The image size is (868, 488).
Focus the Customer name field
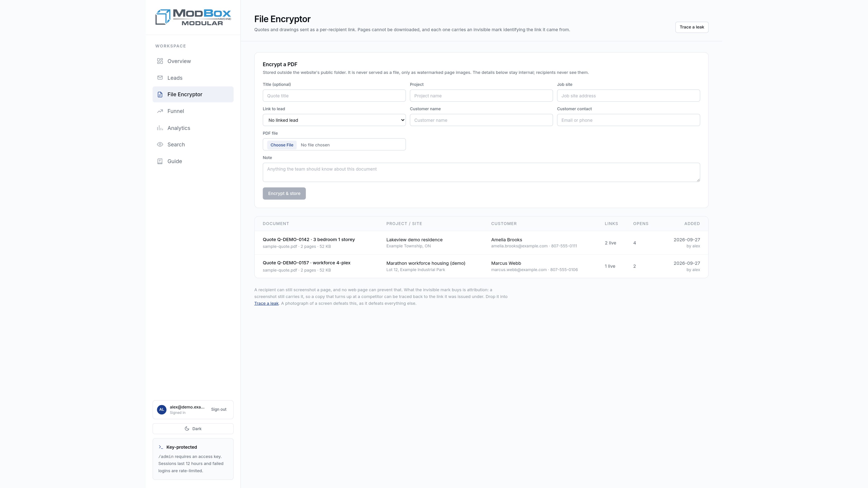click(x=481, y=120)
